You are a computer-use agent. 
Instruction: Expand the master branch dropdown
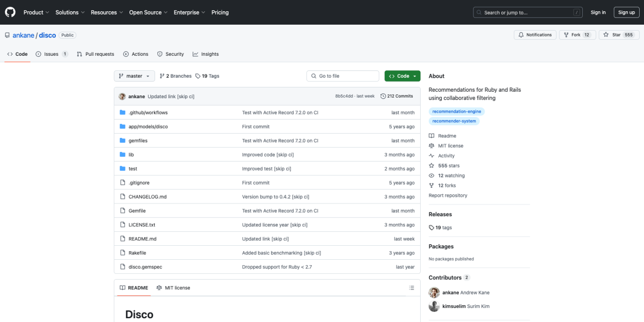pos(134,76)
